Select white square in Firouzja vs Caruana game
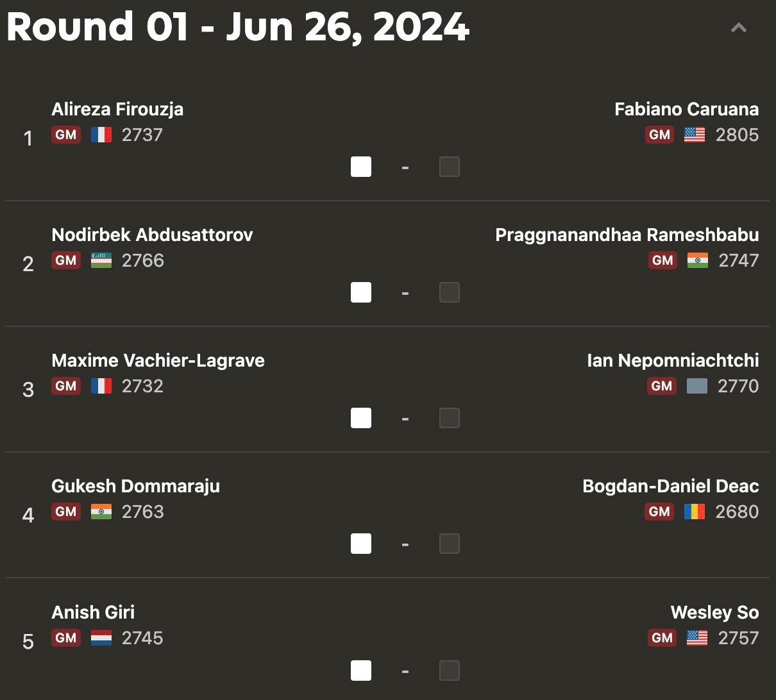Viewport: 776px width, 700px height. [361, 167]
